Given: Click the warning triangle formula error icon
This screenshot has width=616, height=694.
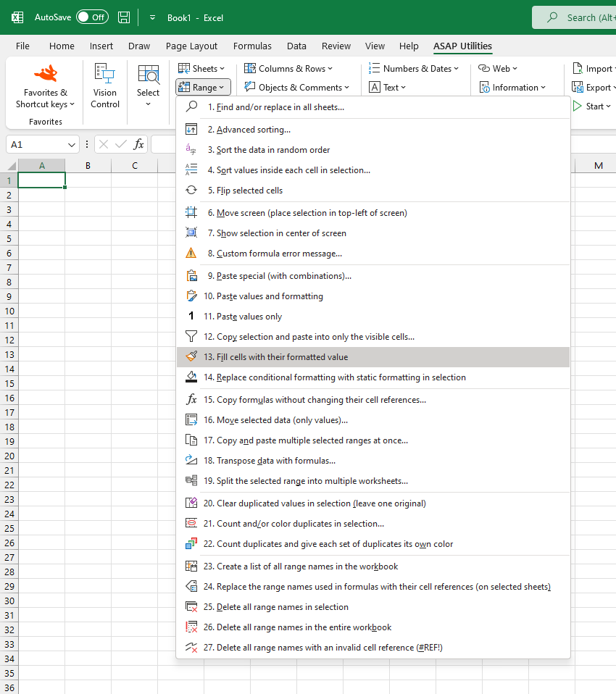Looking at the screenshot, I should (x=191, y=253).
